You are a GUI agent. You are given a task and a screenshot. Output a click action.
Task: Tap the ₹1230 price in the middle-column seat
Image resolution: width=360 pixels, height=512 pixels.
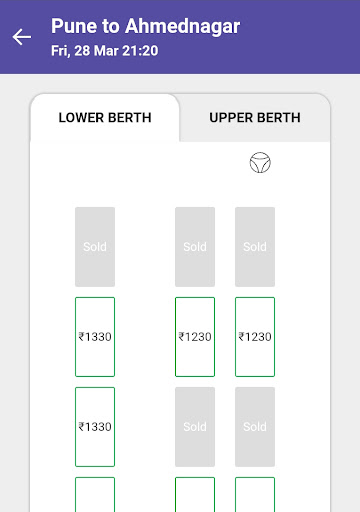pyautogui.click(x=195, y=337)
